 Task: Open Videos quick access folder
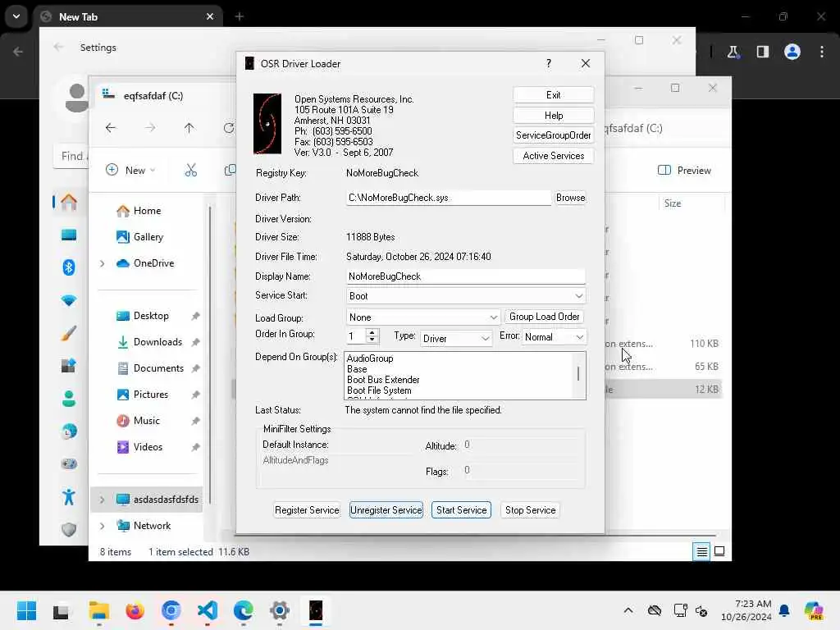[139, 447]
